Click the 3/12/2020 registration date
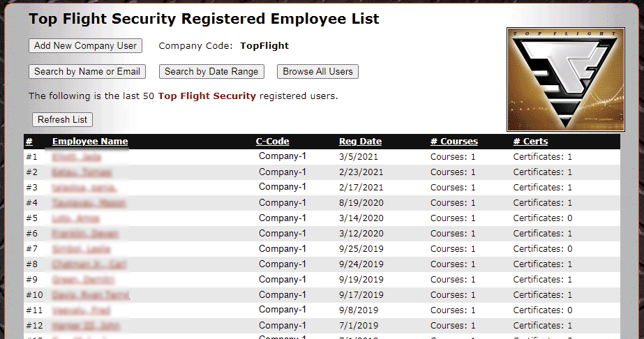 pos(361,234)
